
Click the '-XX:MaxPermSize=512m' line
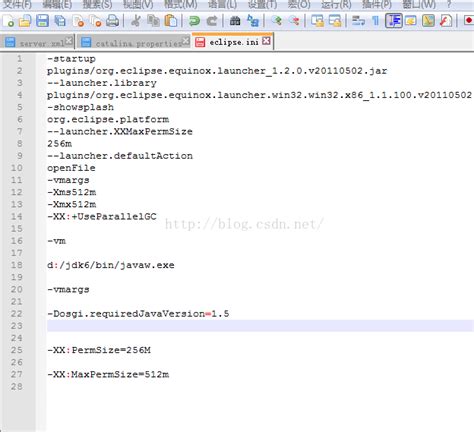tap(108, 375)
